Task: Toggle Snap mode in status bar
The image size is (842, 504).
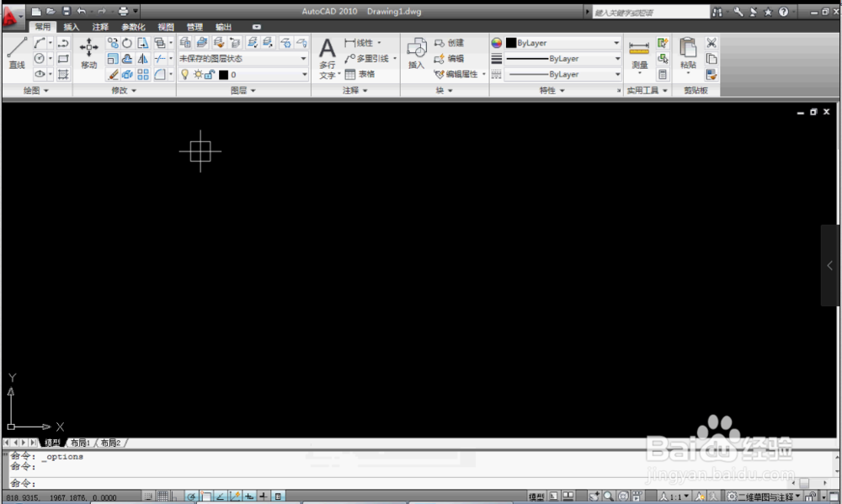Action: click(x=148, y=496)
